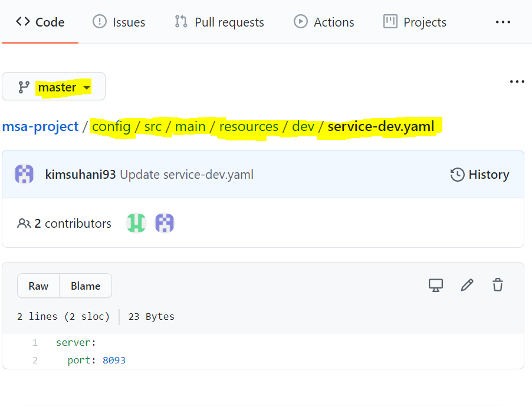Open the Projects tab
532x413 pixels.
pyautogui.click(x=415, y=22)
